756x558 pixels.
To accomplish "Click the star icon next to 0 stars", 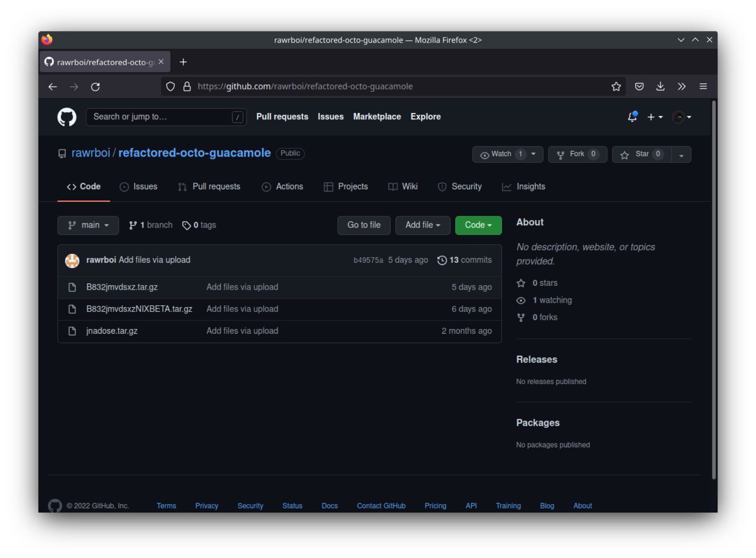I will (x=521, y=283).
